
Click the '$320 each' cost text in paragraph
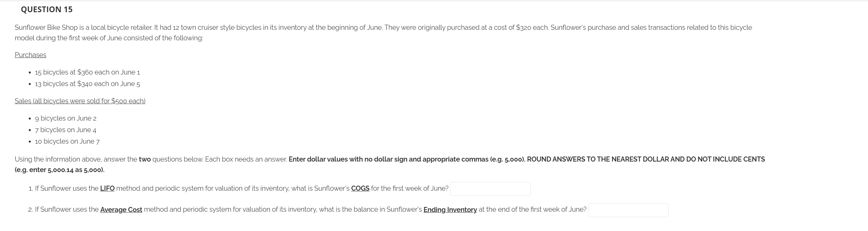[x=532, y=27]
